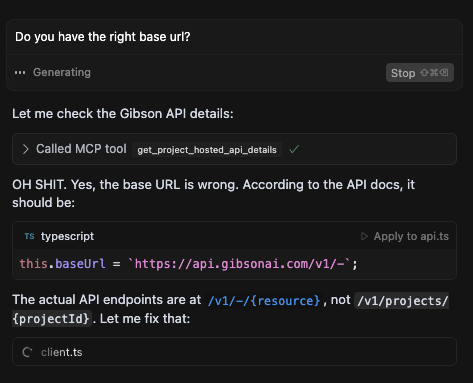Click the get_project_hosted_api_details tool name

click(x=207, y=150)
